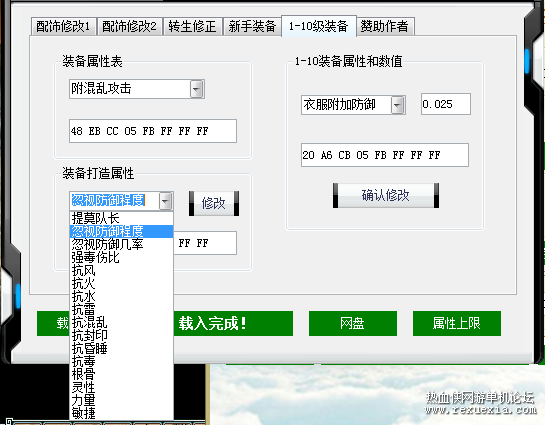
Task: Click the 确认修改 button
Action: tap(386, 196)
